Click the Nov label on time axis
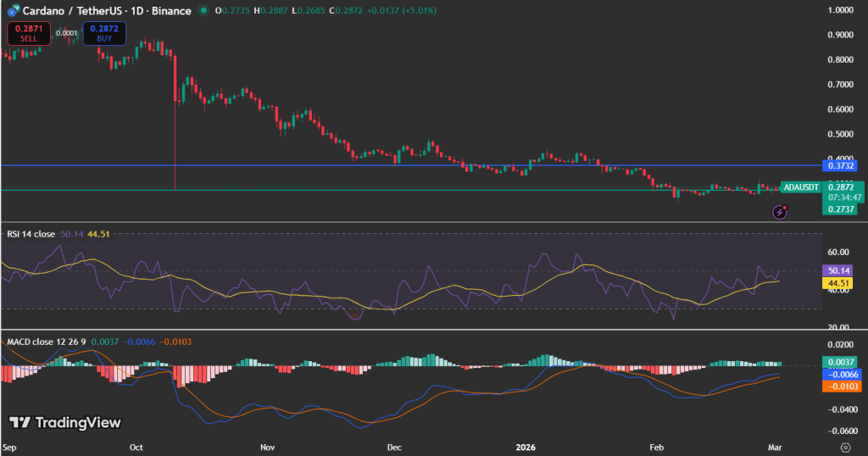 267,448
